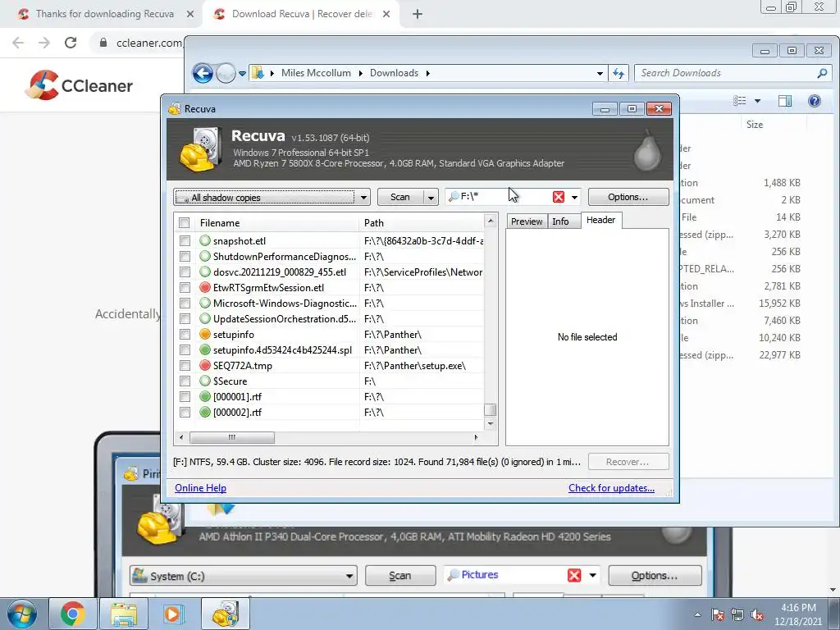Click the muted volume tray icon
840x630 pixels.
pyautogui.click(x=757, y=614)
